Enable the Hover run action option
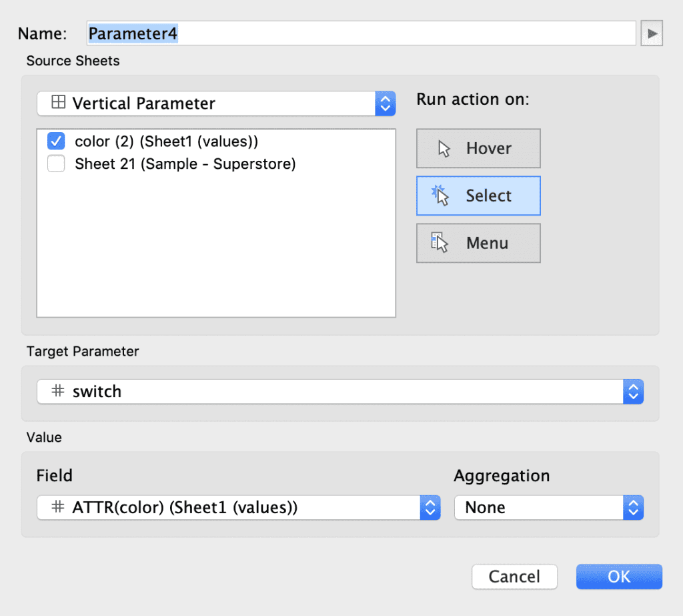Viewport: 683px width, 616px height. click(x=478, y=147)
